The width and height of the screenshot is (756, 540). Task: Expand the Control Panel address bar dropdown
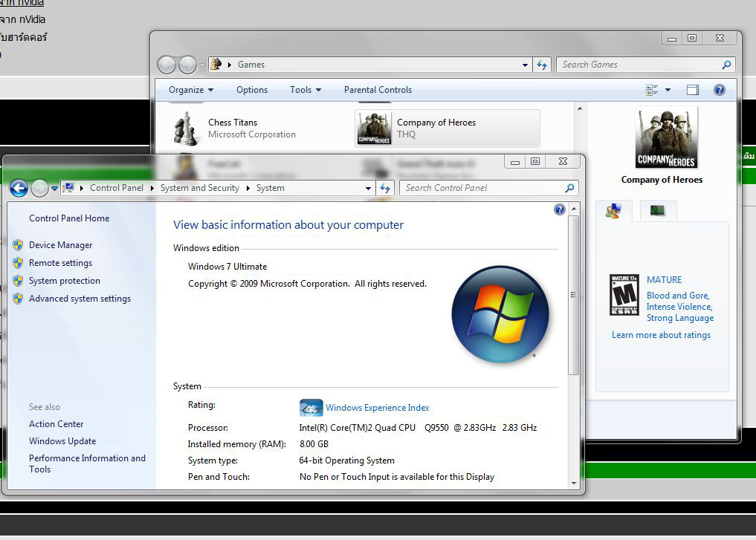368,189
